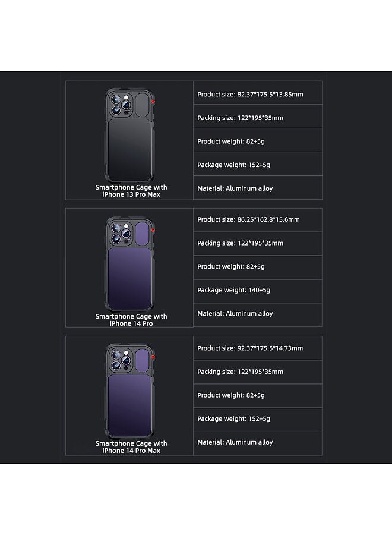Click 'Product size: 92.37*175.5*14.73mm' row
392x535 pixels.
click(x=258, y=348)
